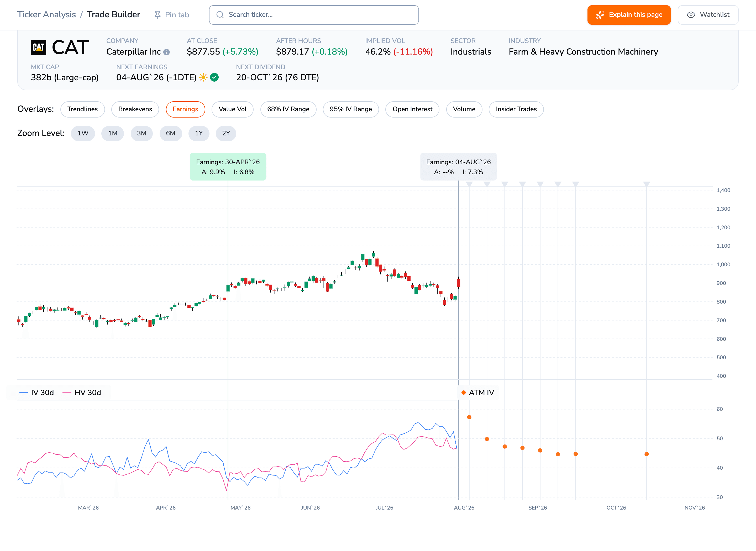Click the after hours price $879.17
Screen dimensions: 756x551
[293, 52]
